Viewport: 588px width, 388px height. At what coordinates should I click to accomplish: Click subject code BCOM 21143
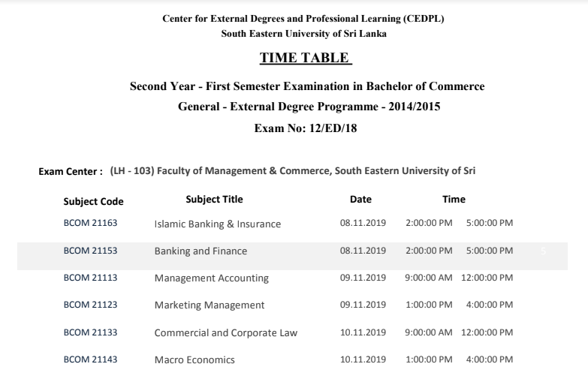click(x=90, y=359)
